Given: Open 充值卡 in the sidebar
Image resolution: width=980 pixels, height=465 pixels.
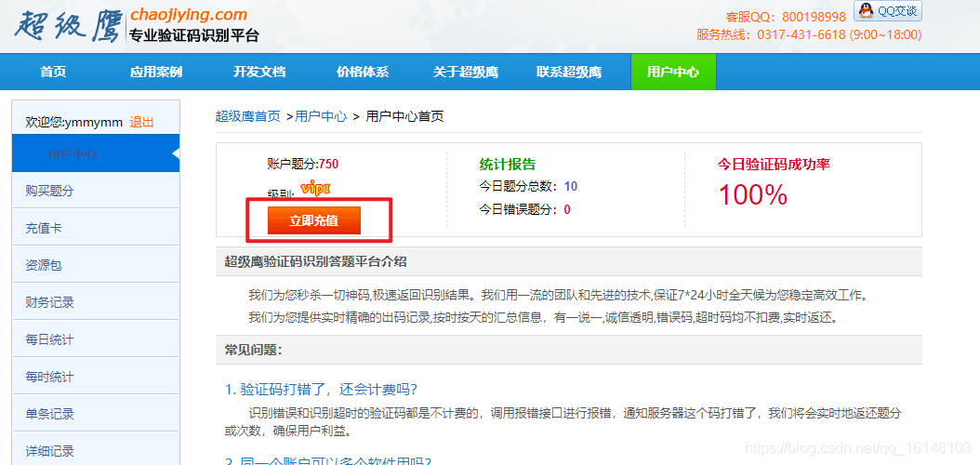Looking at the screenshot, I should tap(96, 228).
